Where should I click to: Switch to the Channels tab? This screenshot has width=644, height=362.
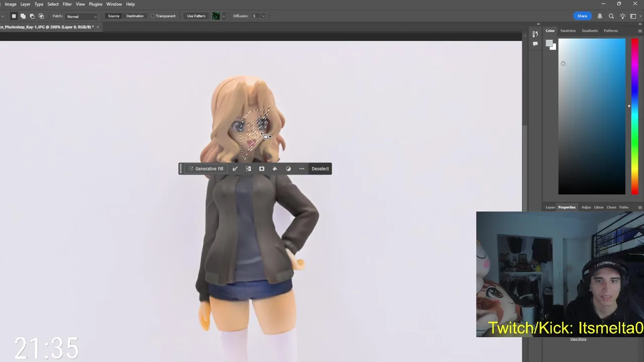coord(611,207)
